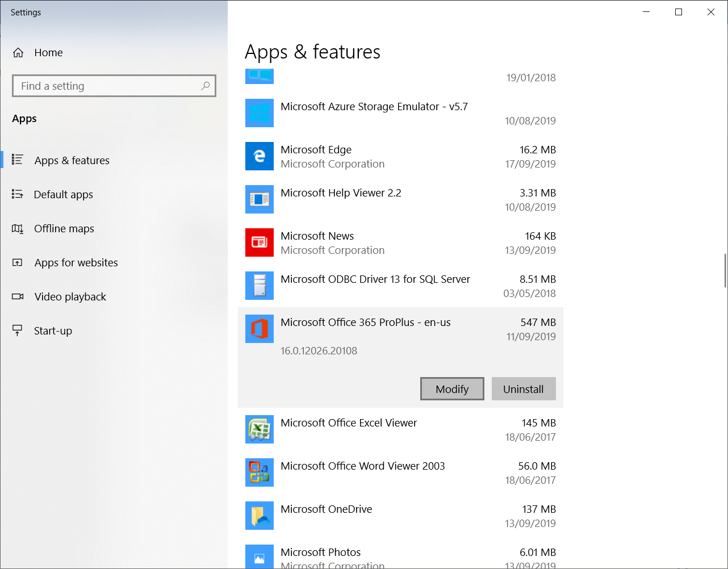Select Microsoft Help Viewer 2.2 entry name
Image resolution: width=728 pixels, height=569 pixels.
click(341, 193)
